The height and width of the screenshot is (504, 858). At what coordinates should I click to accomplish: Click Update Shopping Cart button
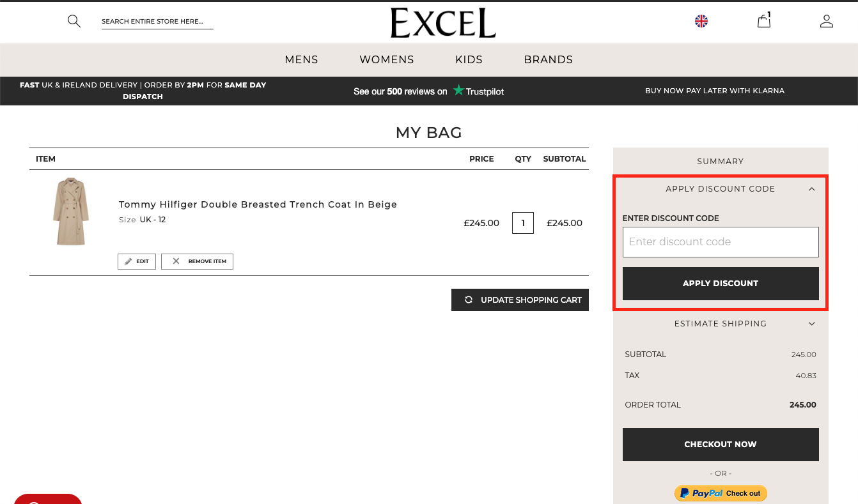(x=520, y=300)
